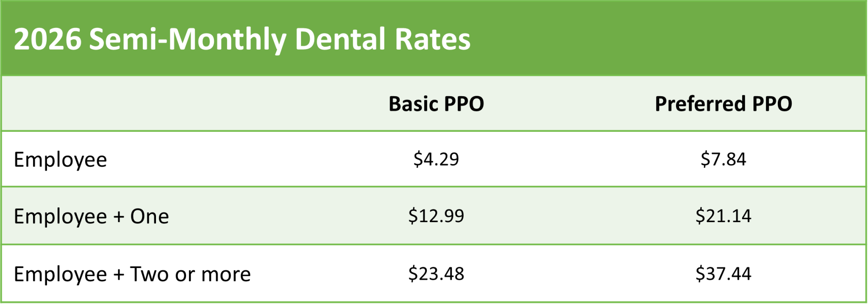Select the $23.48 rate value
868x304 pixels.
pyautogui.click(x=436, y=273)
